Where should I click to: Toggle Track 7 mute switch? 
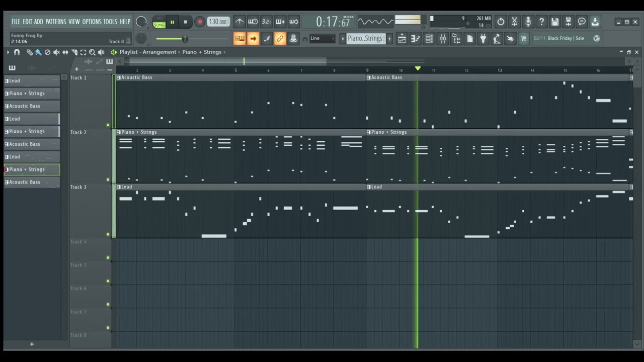(108, 328)
